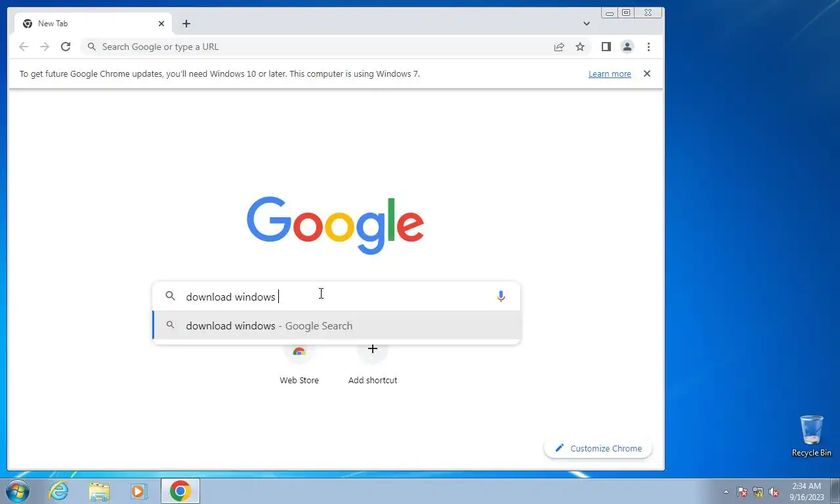Viewport: 840px width, 504px height.
Task: Click the Add shortcut plus icon
Action: coord(373,349)
